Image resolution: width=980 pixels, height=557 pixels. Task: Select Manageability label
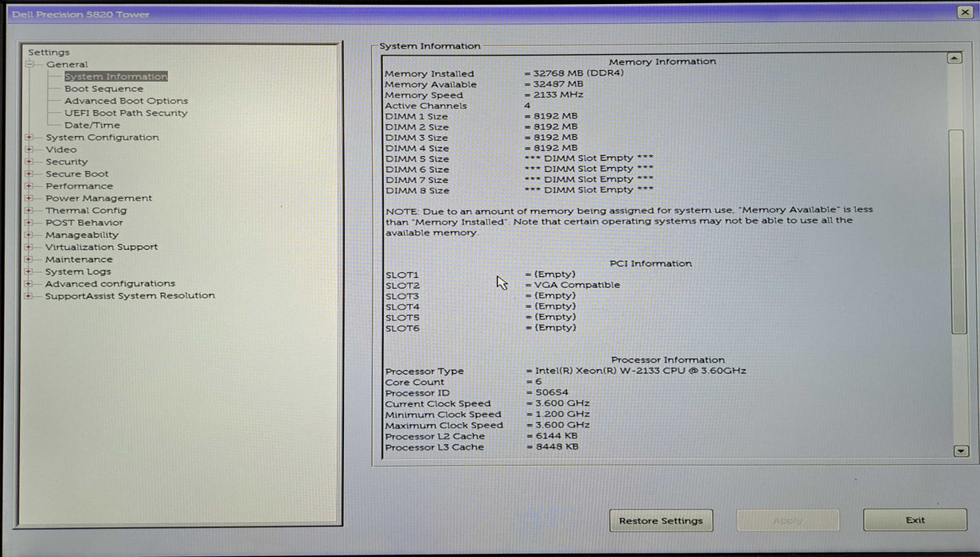pos(82,235)
